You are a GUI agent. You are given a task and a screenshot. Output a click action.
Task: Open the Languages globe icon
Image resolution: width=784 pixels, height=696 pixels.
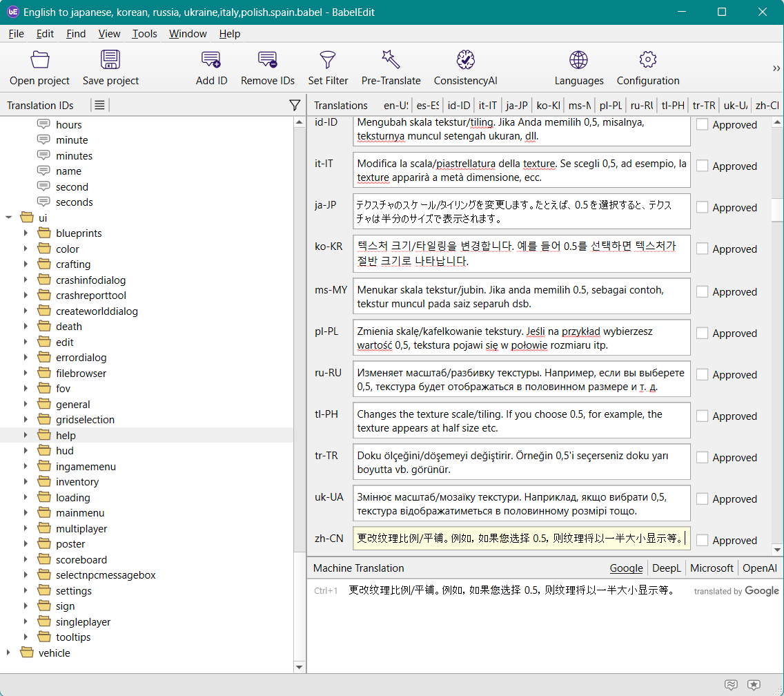pyautogui.click(x=578, y=60)
